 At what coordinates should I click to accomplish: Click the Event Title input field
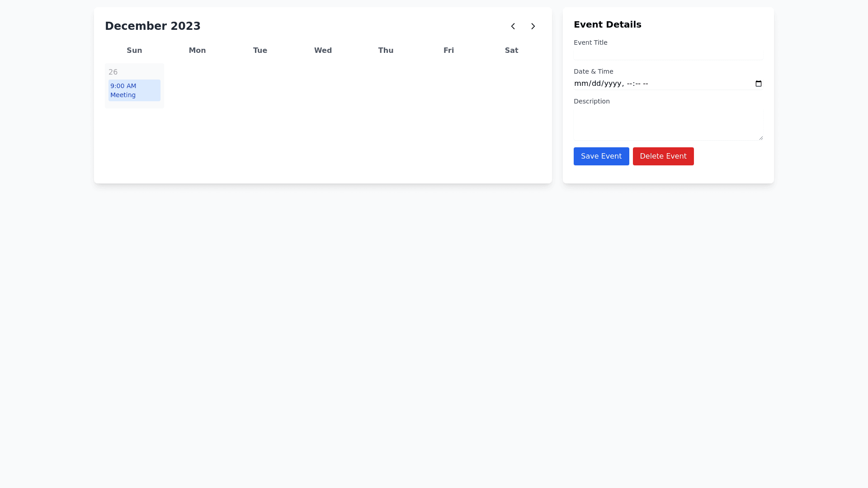tap(668, 54)
